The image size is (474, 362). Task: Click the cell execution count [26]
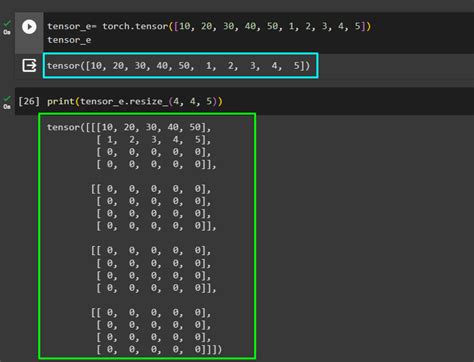coord(29,101)
